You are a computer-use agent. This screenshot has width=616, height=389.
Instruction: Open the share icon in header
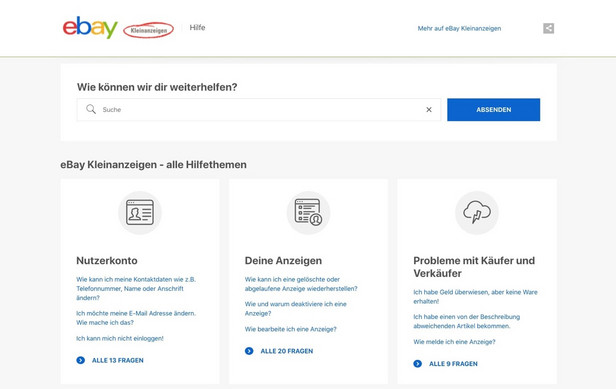(548, 28)
